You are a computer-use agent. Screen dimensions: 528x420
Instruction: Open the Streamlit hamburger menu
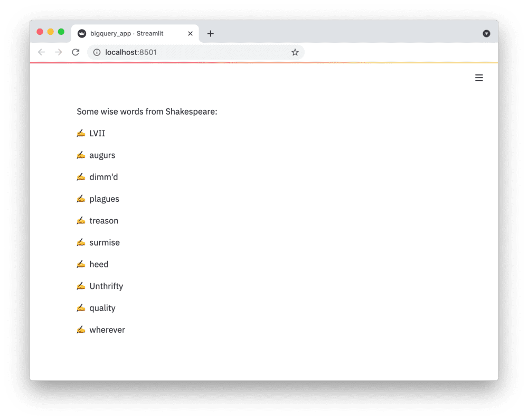479,78
